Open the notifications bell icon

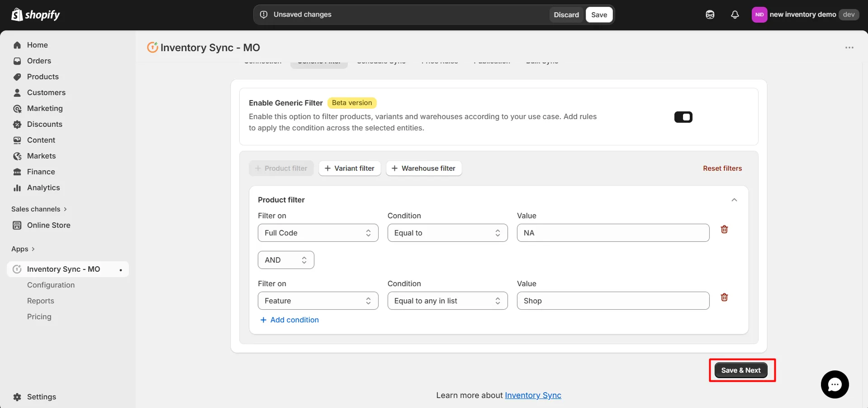pyautogui.click(x=735, y=14)
